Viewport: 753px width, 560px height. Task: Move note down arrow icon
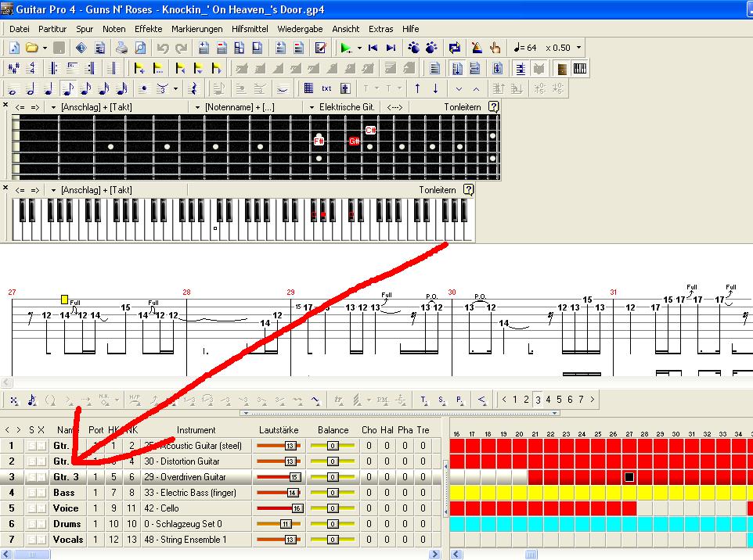pos(435,88)
